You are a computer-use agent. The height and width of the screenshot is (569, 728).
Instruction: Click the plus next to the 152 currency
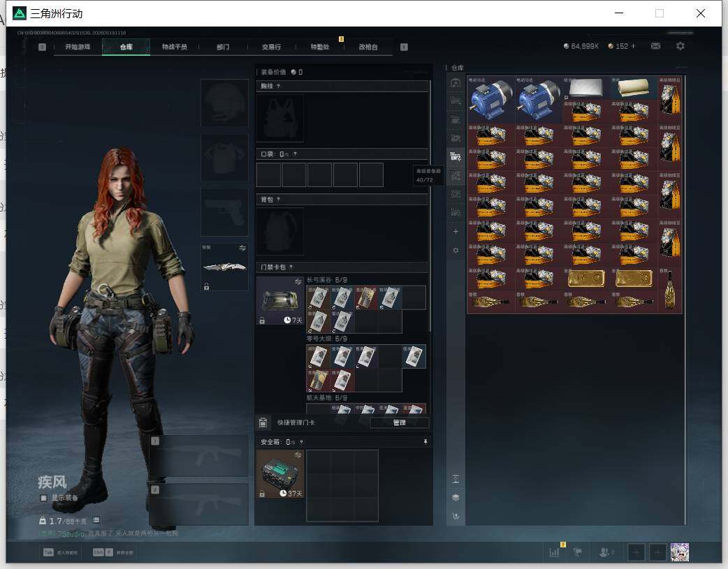point(633,46)
